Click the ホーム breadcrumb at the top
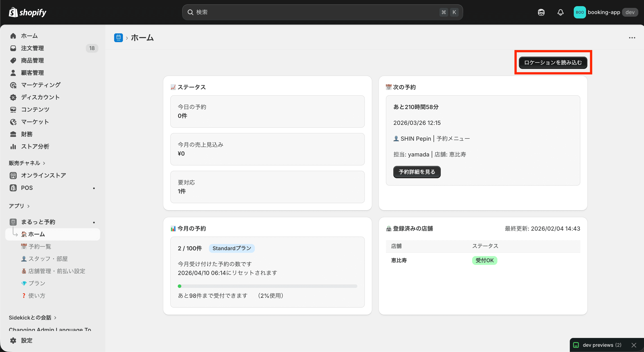This screenshot has width=644, height=352. 142,38
